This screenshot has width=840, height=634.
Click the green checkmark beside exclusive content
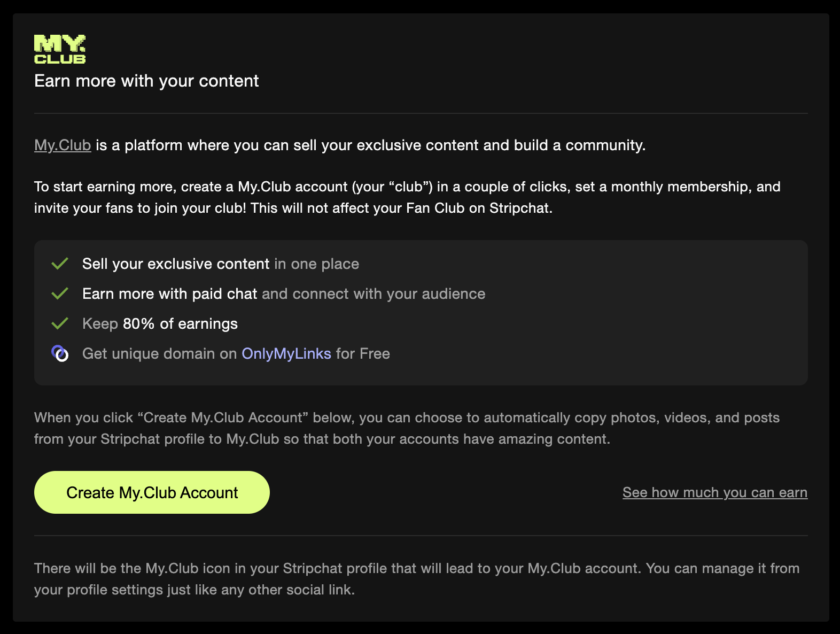60,263
